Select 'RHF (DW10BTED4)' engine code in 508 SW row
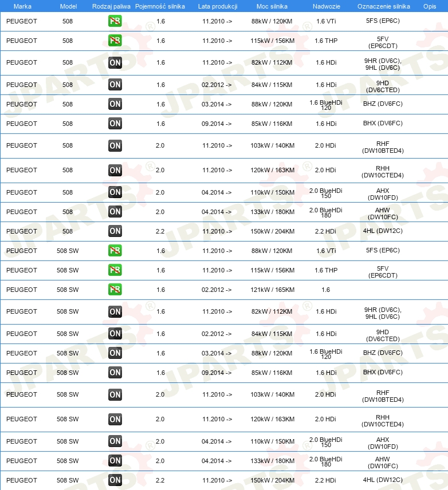Viewport: 448px width, 490px height. click(x=383, y=396)
